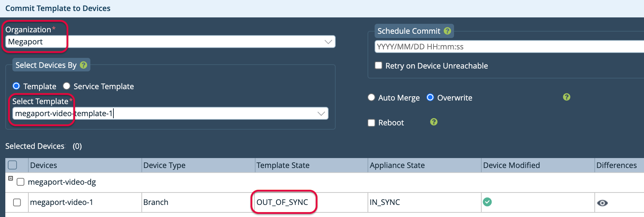644x217 pixels.
Task: Collapse the megaport-video-dg device group
Action: click(11, 178)
